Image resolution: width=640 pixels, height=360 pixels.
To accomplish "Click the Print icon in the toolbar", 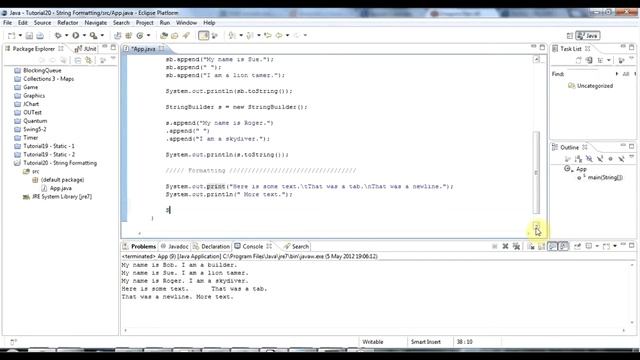I will (40, 36).
